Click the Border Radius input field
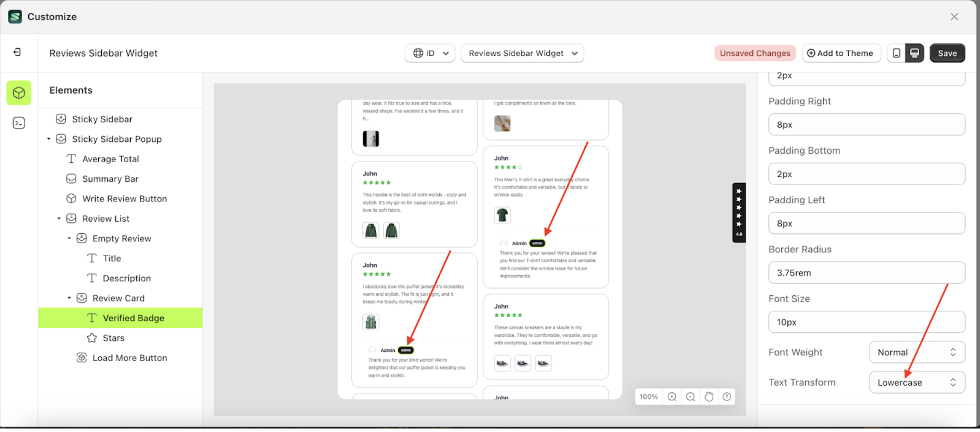Screen dimensions: 980x432 pos(866,273)
